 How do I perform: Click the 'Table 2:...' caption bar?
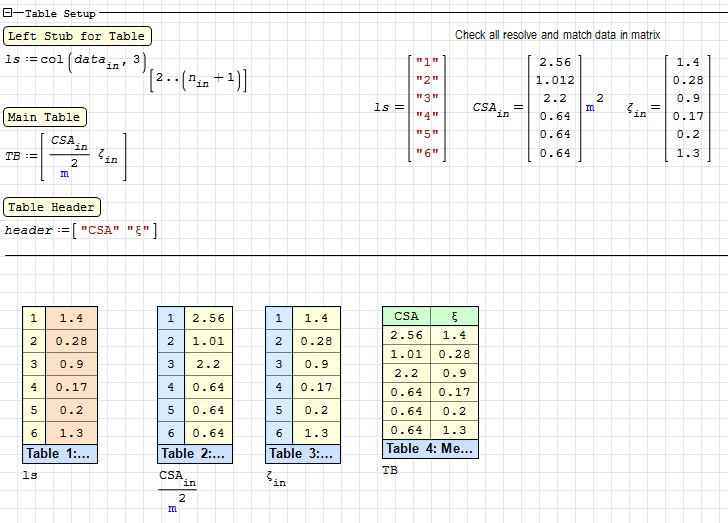(195, 453)
